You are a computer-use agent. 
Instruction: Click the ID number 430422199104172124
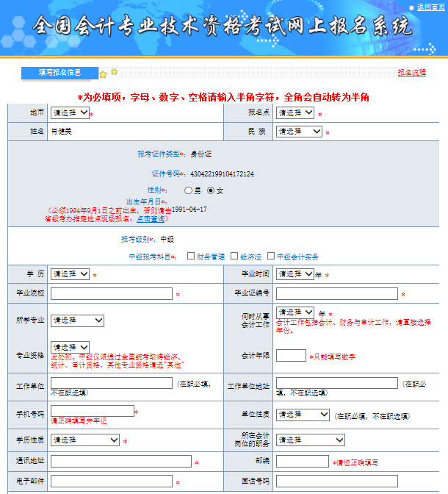(x=222, y=174)
